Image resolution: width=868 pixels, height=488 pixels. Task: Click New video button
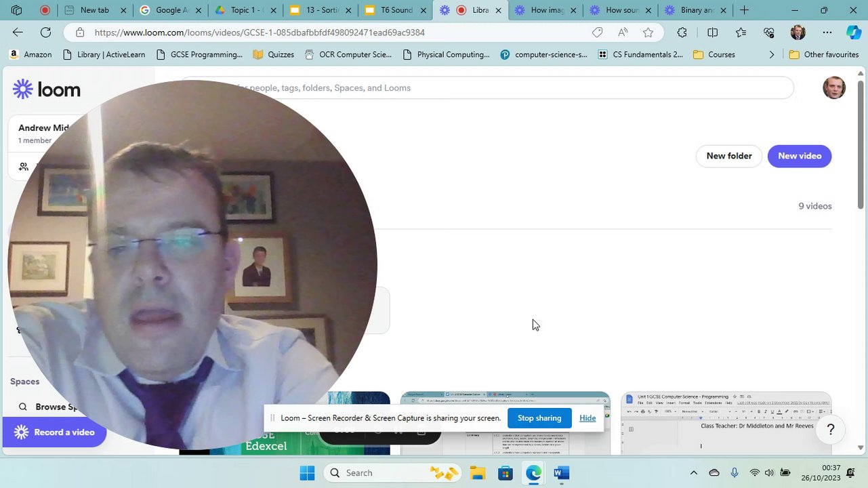pos(800,156)
